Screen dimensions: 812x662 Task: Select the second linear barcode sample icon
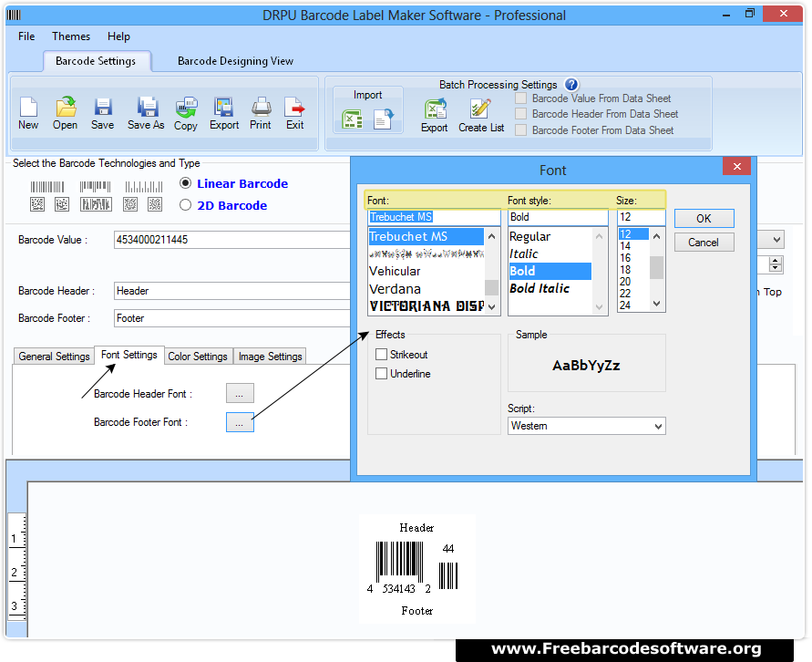point(96,187)
